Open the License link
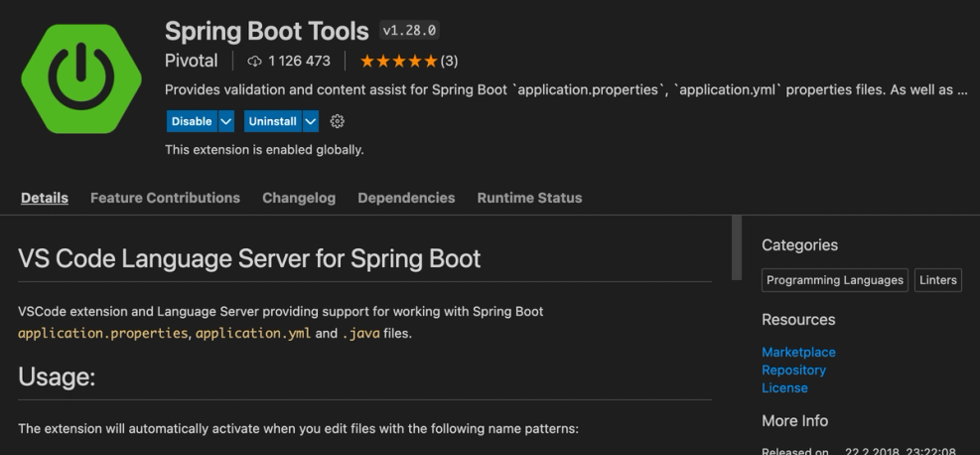Screen dimensions: 980x455 click(x=784, y=388)
